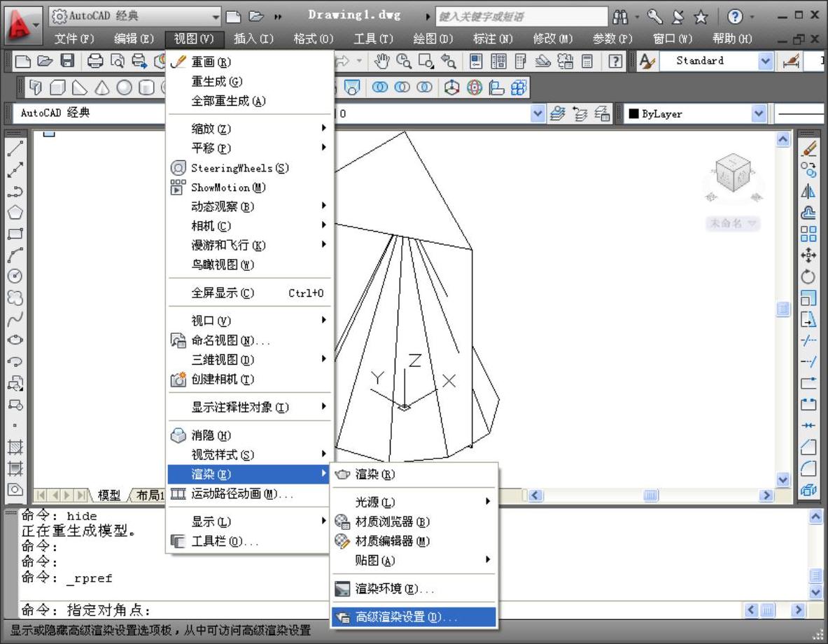Pick the Circle tool on left toolbar

pyautogui.click(x=15, y=276)
